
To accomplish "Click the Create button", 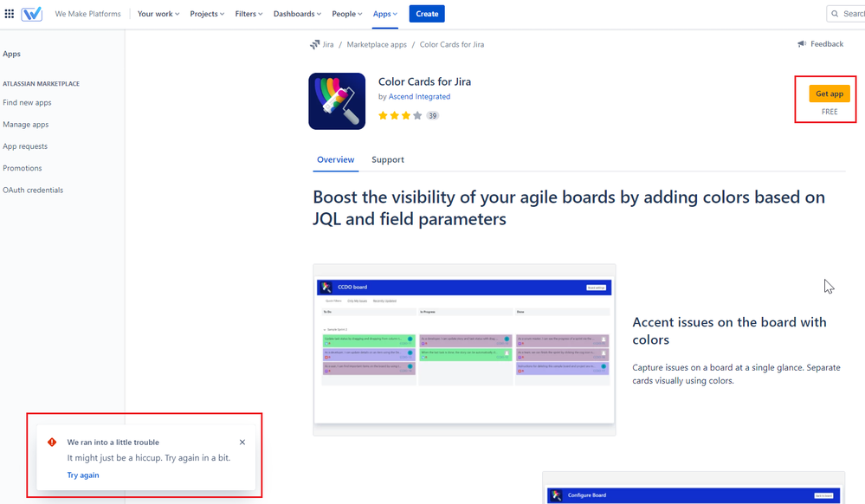I will (427, 14).
